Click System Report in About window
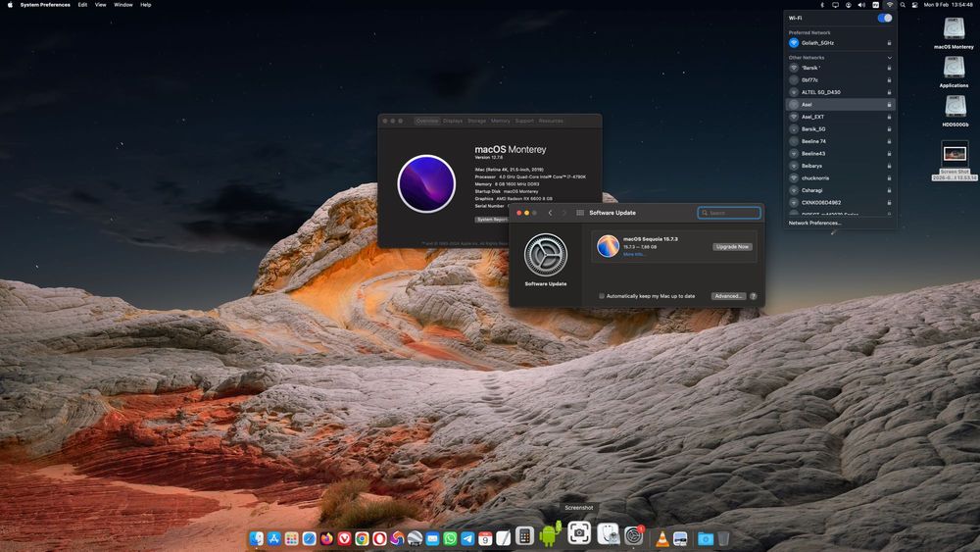 [492, 220]
